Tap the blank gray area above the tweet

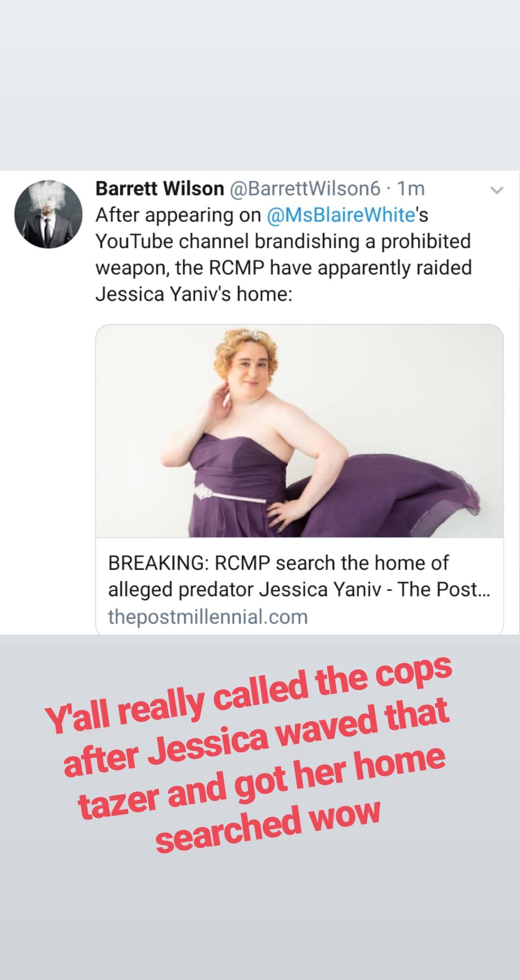coord(260,85)
